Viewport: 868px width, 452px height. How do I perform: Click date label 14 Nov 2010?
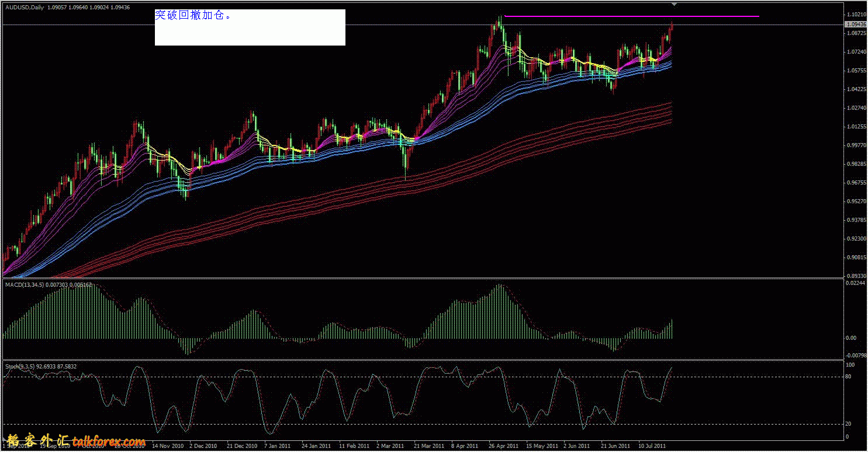tap(168, 446)
